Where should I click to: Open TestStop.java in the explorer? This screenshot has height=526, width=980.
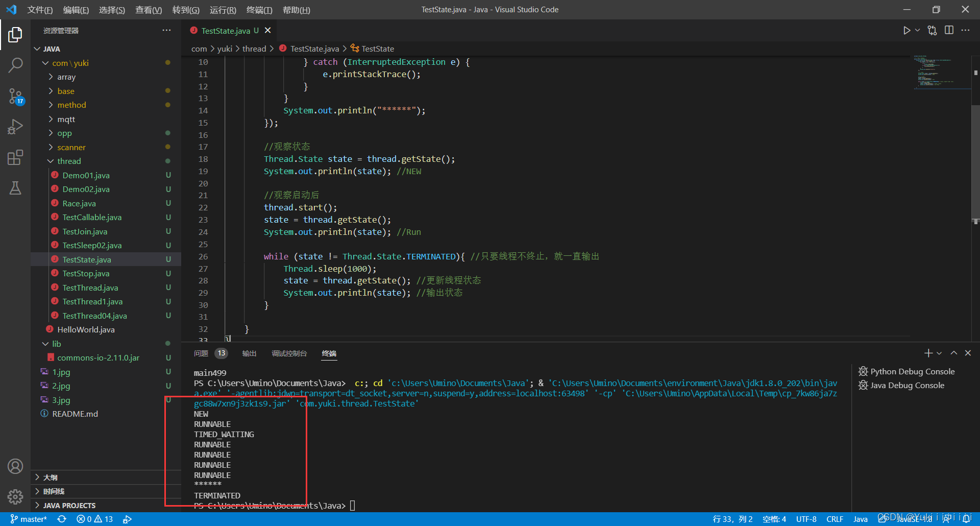pyautogui.click(x=106, y=273)
